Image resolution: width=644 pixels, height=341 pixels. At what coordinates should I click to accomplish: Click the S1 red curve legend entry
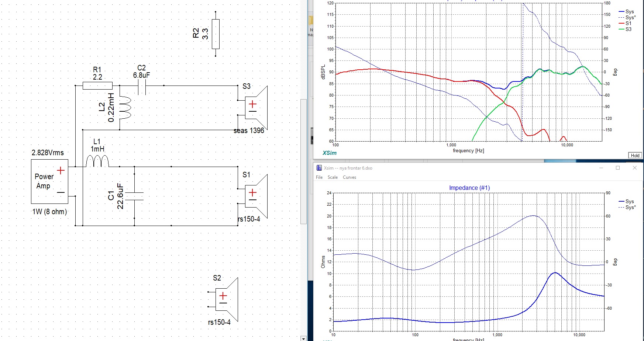tap(626, 23)
